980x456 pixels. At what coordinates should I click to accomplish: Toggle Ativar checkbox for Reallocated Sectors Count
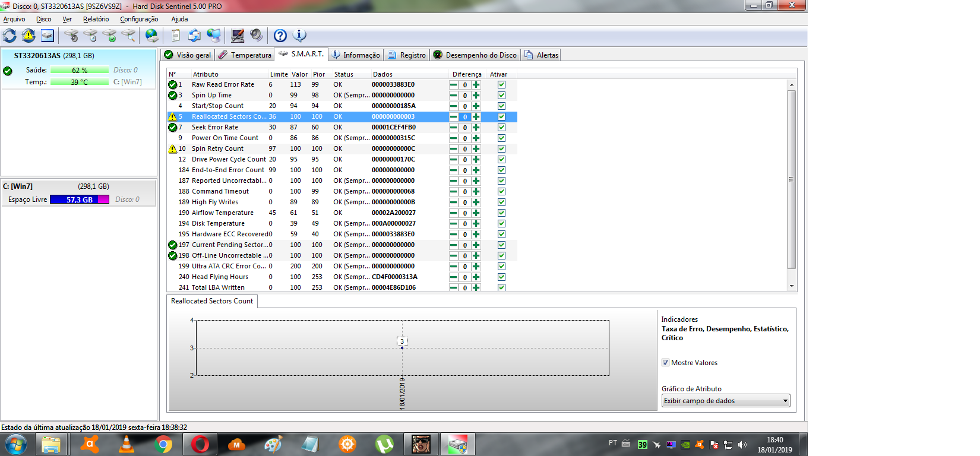click(501, 117)
